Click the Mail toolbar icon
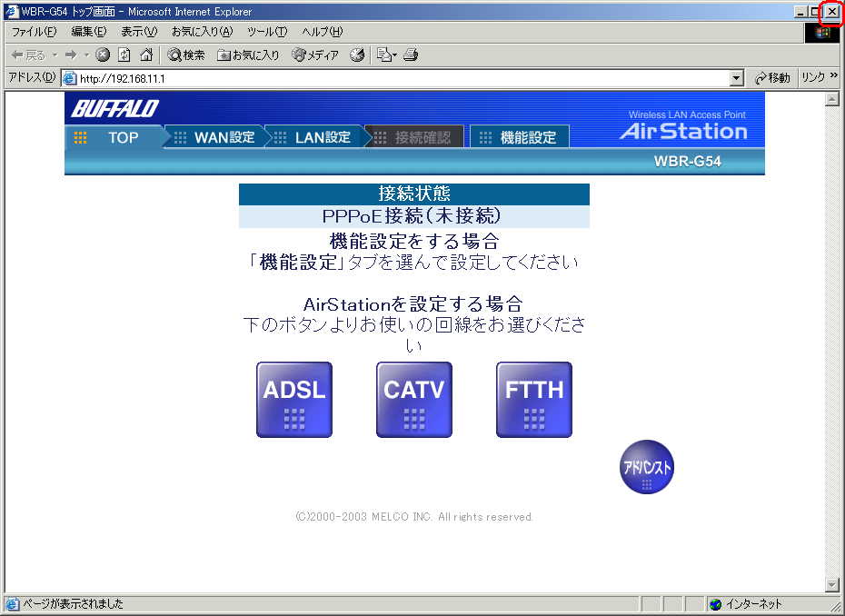Screen dimensions: 845x616 coord(386,55)
